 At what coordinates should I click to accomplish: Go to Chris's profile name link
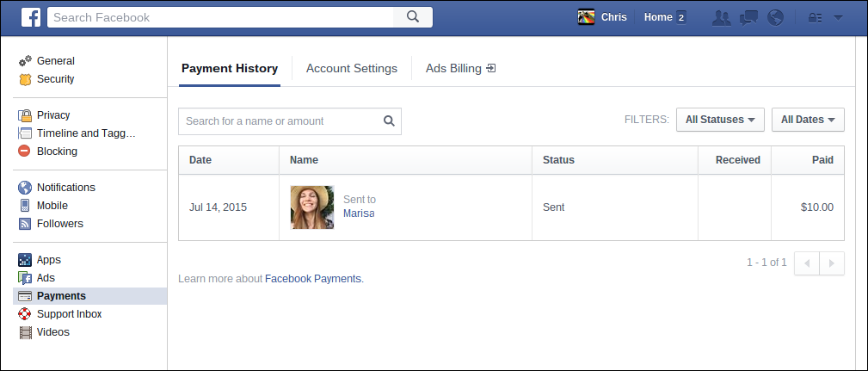(x=614, y=17)
